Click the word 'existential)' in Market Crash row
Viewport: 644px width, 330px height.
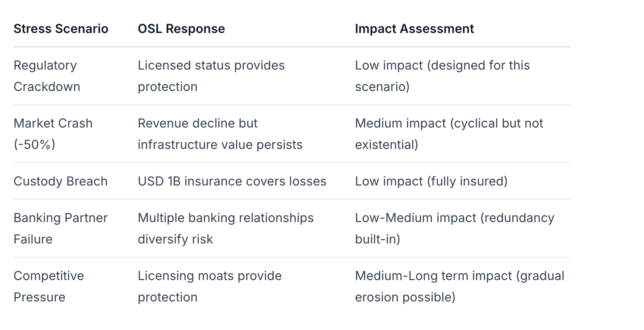pos(387,145)
